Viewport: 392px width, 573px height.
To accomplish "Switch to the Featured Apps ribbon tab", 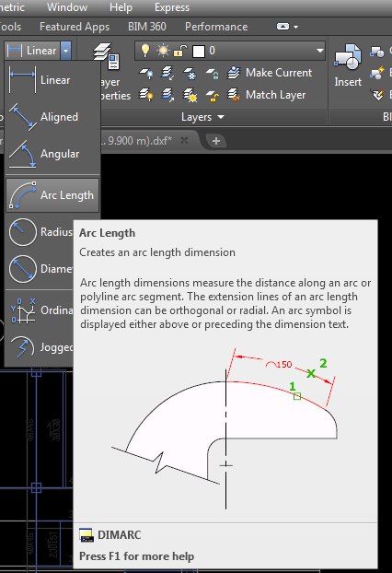I will tap(75, 27).
